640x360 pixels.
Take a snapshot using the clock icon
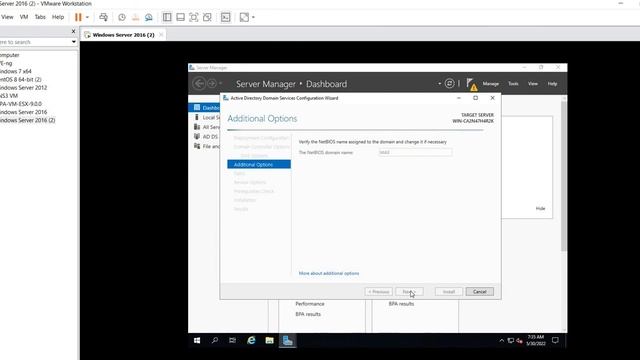pyautogui.click(x=122, y=17)
